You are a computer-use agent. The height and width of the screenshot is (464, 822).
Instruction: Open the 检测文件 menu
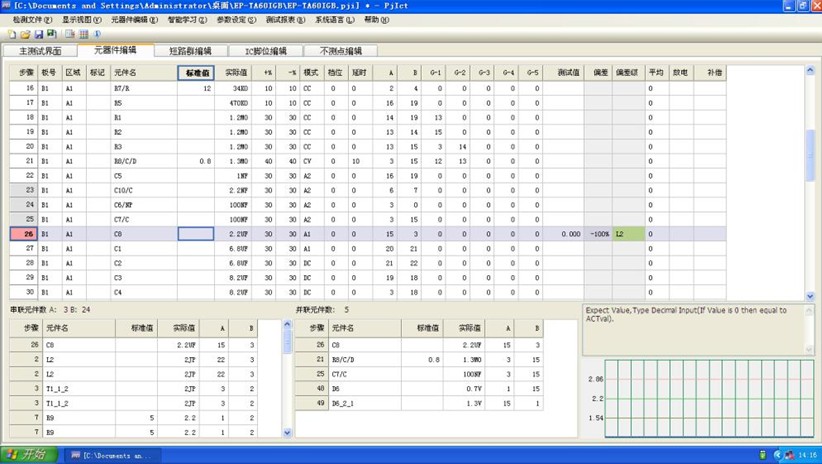[33, 20]
